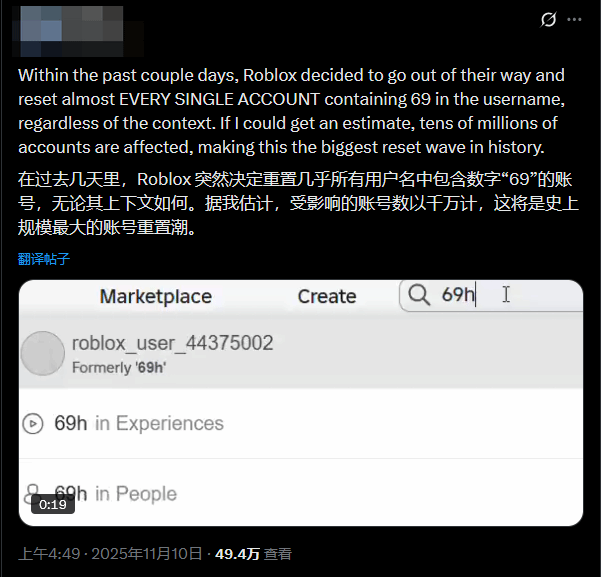Open the Marketplace tab
The height and width of the screenshot is (577, 601).
pos(156,296)
